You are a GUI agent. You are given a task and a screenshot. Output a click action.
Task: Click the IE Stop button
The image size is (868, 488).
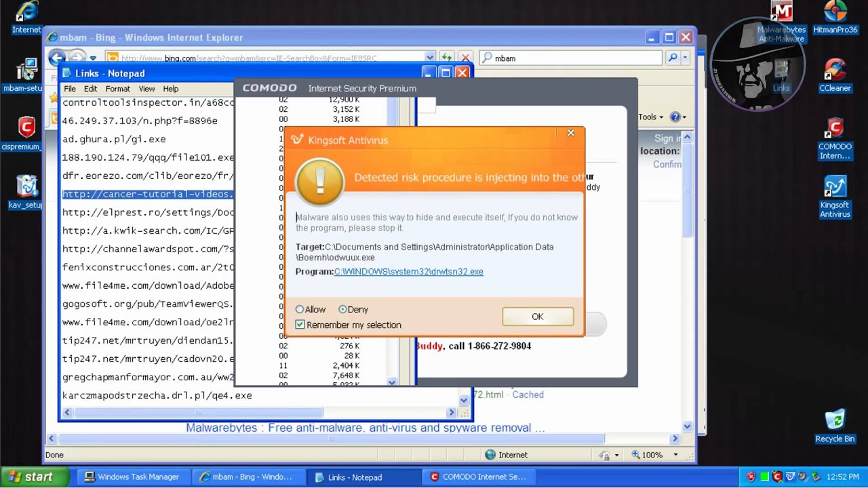(465, 58)
